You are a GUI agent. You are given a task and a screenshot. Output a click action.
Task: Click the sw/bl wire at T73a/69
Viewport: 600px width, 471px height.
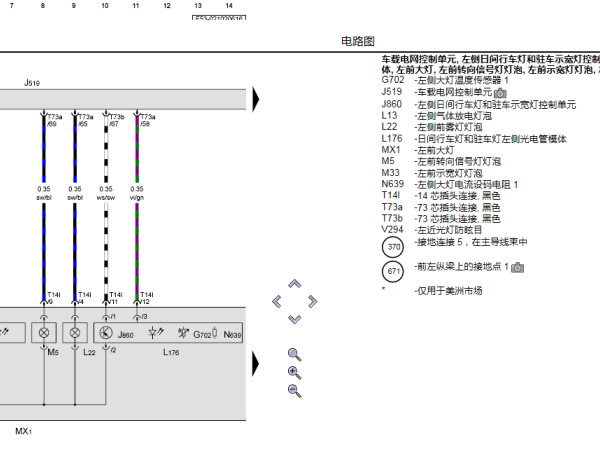pos(44,148)
